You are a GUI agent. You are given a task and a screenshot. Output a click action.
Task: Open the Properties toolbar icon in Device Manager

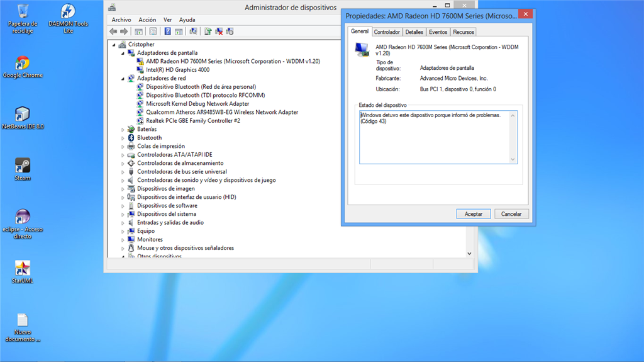(x=153, y=31)
